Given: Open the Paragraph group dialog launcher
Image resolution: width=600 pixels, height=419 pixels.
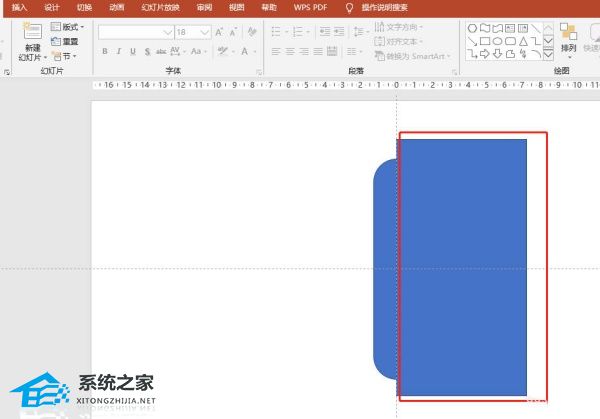Looking at the screenshot, I should click(x=454, y=72).
